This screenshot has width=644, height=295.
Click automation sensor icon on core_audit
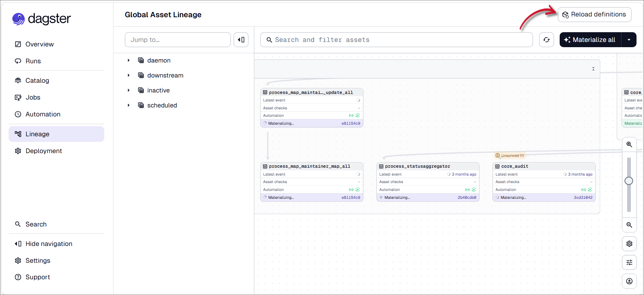tap(584, 189)
